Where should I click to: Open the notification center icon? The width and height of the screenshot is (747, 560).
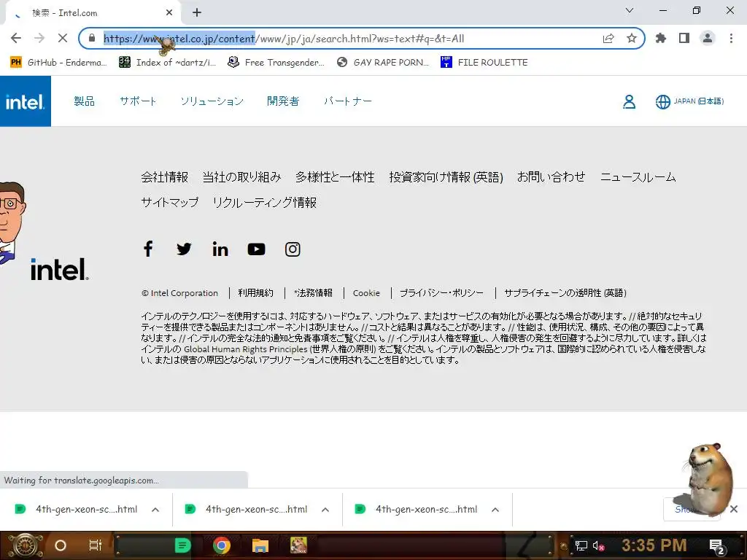tap(716, 546)
